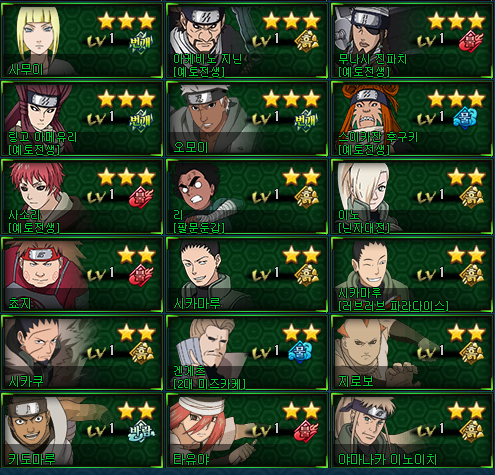Choose the 이노 [닌자대전] character card
Screen dimensions: 495x475
tap(412, 197)
